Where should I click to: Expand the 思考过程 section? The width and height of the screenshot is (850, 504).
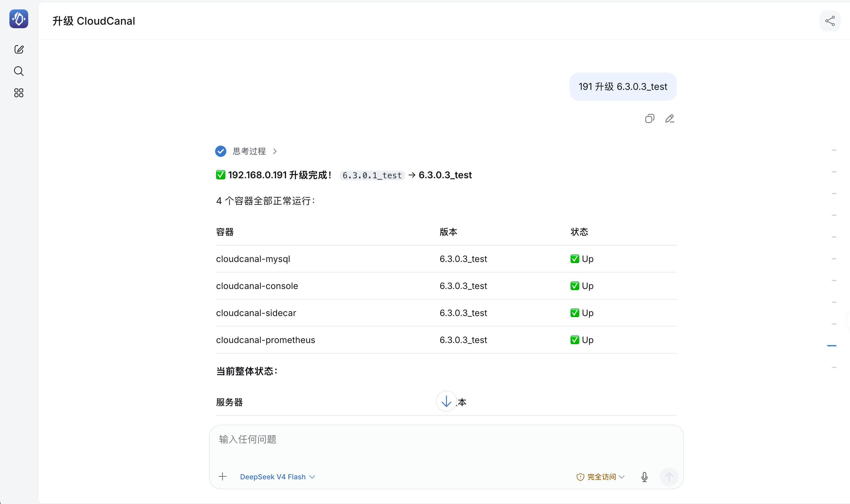[255, 151]
